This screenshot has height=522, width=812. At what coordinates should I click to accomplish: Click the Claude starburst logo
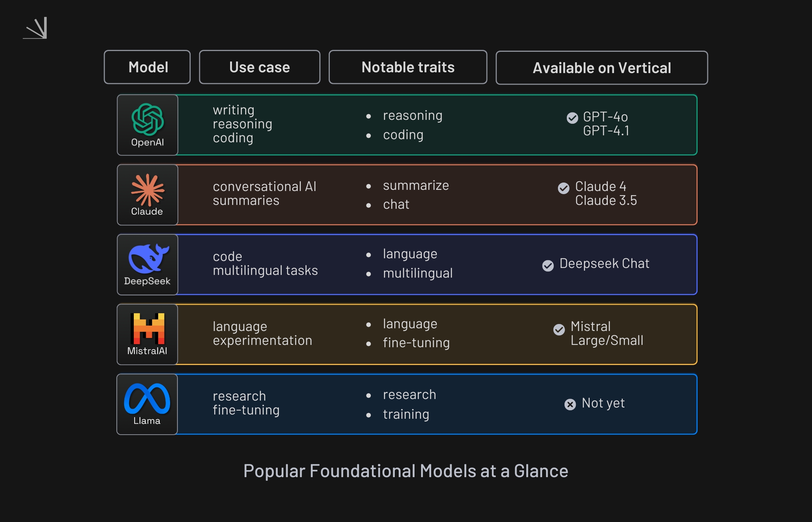click(x=147, y=189)
